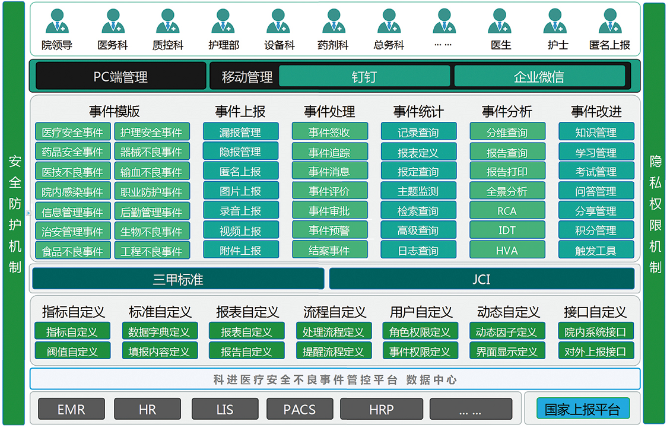Click the 护理部 person icon
The image size is (668, 427).
pos(223,22)
